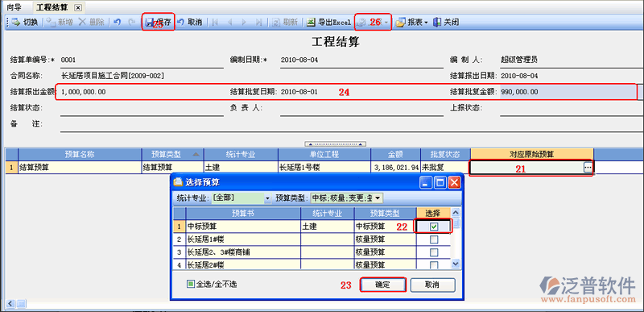Check the 长延居1#楼 row checkbox
The image size is (644, 312).
click(x=434, y=239)
